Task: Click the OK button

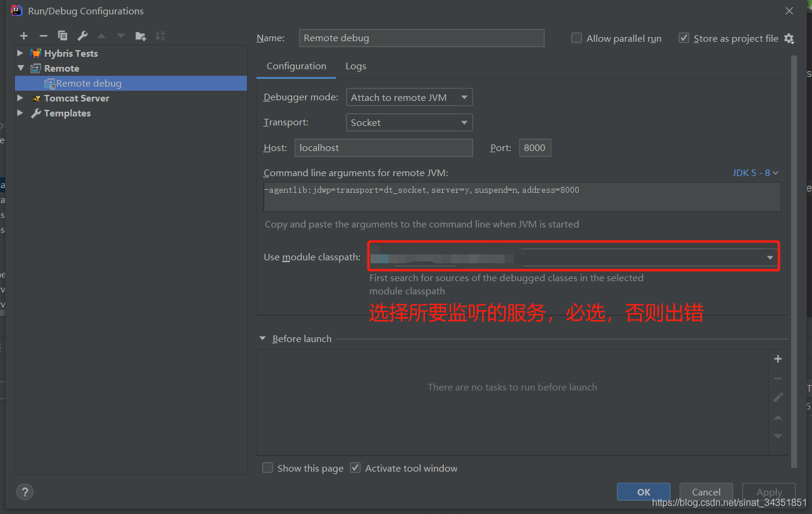Action: tap(644, 492)
